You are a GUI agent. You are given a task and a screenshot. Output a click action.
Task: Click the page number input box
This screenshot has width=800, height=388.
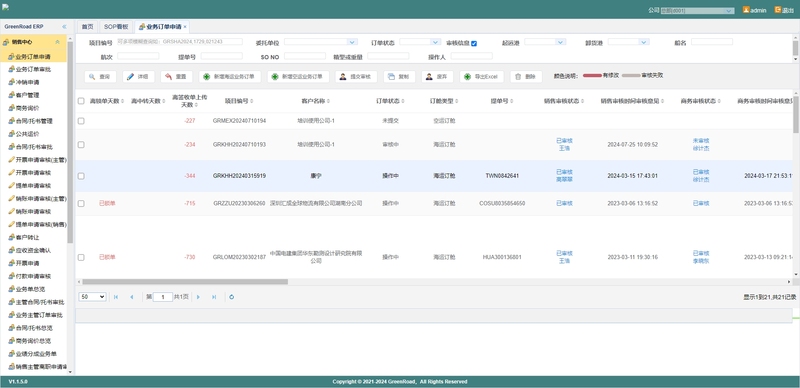163,297
